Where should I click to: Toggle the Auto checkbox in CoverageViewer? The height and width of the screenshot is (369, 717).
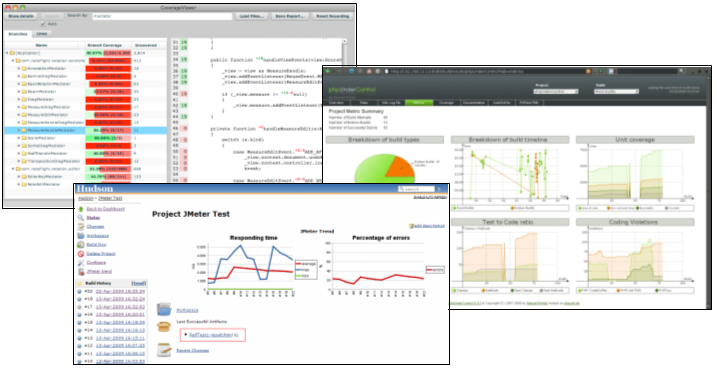[43, 24]
